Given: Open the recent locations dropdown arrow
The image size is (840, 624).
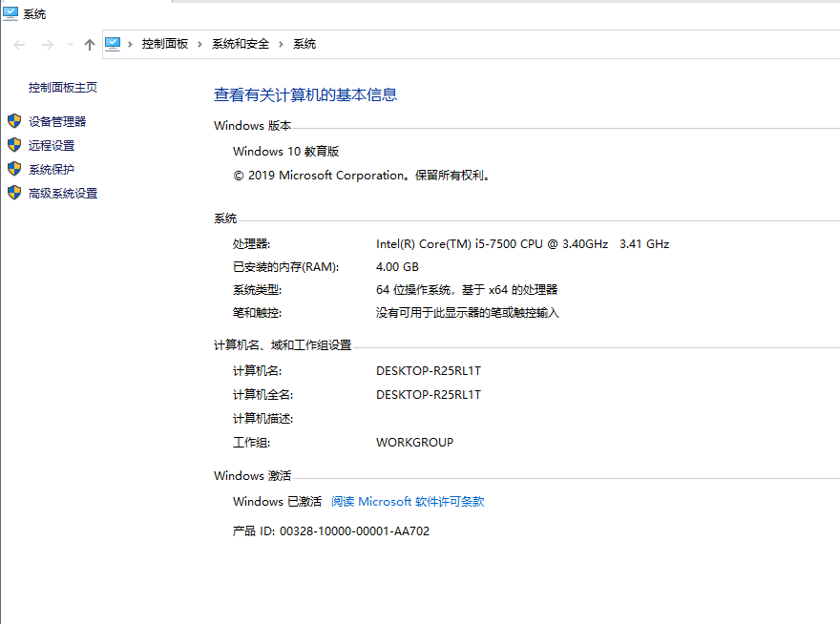Looking at the screenshot, I should click(70, 45).
